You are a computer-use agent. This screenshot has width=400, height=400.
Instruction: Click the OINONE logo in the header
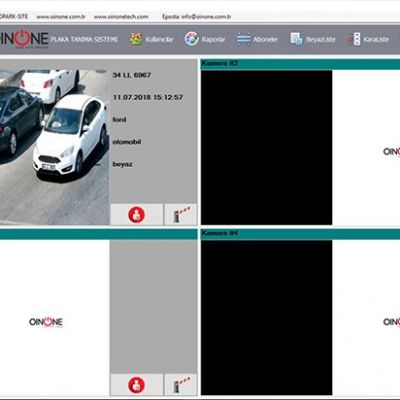(x=24, y=39)
